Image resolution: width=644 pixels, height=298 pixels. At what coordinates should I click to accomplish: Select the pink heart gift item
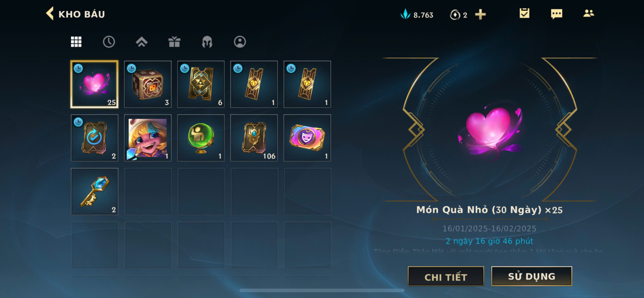94,84
